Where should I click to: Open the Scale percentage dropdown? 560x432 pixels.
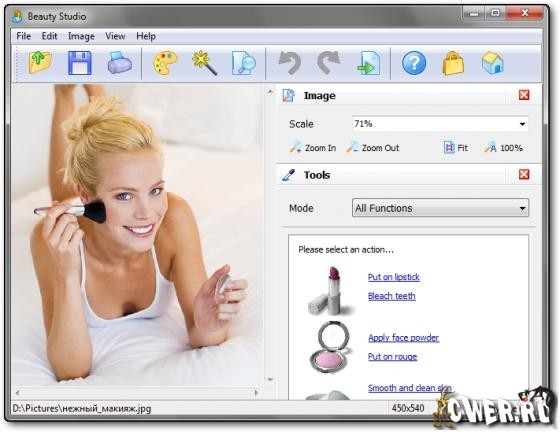(522, 124)
